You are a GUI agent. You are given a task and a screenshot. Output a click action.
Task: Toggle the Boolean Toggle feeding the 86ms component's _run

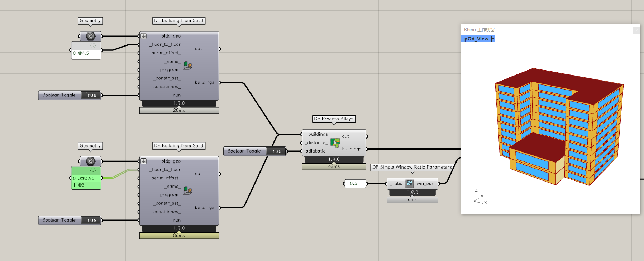tap(90, 220)
